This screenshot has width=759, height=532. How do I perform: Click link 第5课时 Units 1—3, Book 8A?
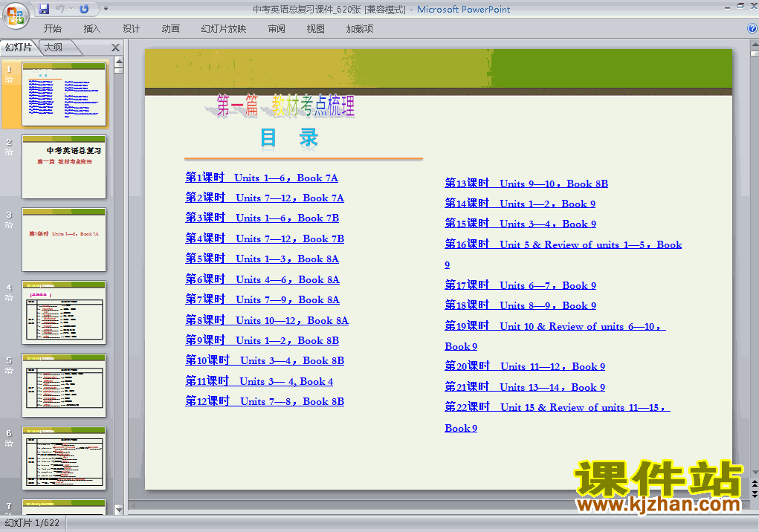coord(262,259)
